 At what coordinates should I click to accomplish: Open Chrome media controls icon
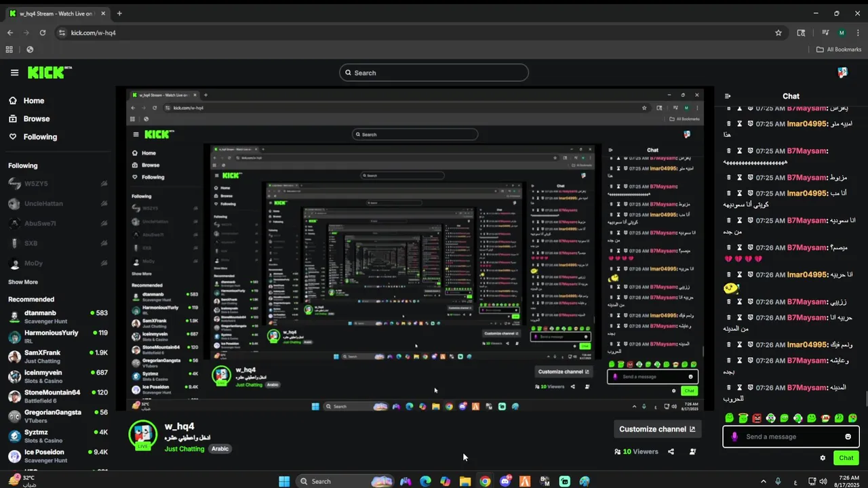pyautogui.click(x=825, y=33)
